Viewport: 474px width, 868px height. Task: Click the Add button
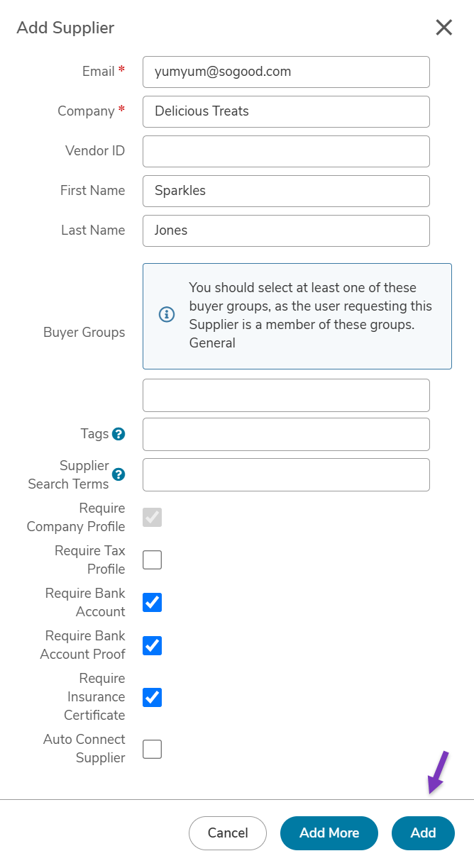click(x=423, y=833)
